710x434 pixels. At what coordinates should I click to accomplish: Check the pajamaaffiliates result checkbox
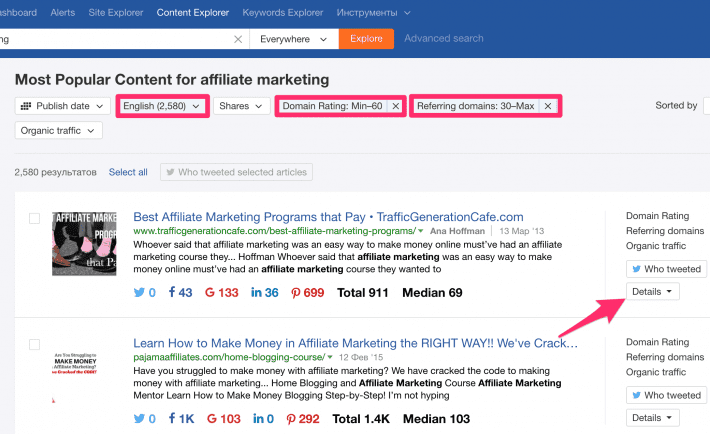(x=35, y=345)
